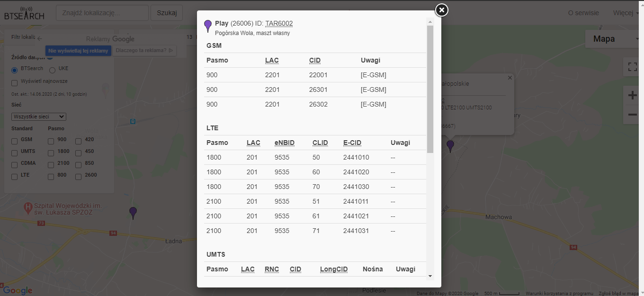Tick the 420 band checkbox

(x=79, y=141)
